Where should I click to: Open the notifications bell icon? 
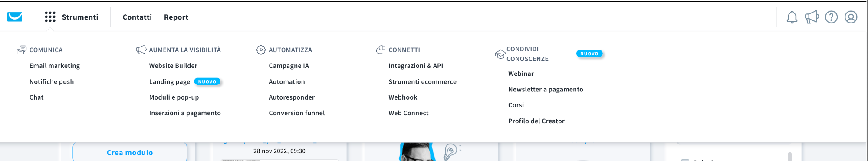coord(792,17)
